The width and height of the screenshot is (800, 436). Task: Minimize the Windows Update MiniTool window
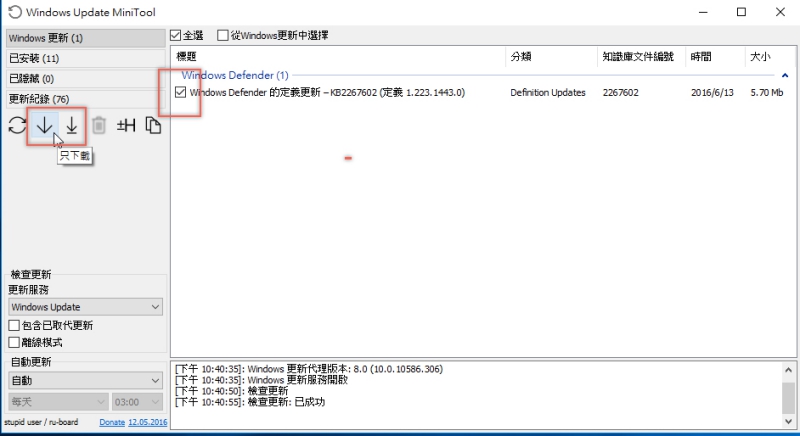pos(703,12)
